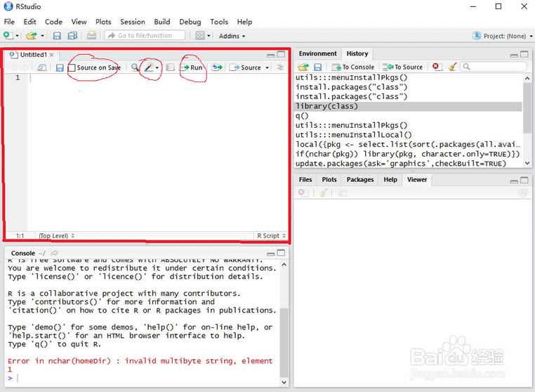
Task: Focus the Go to file/function field
Action: coord(145,36)
